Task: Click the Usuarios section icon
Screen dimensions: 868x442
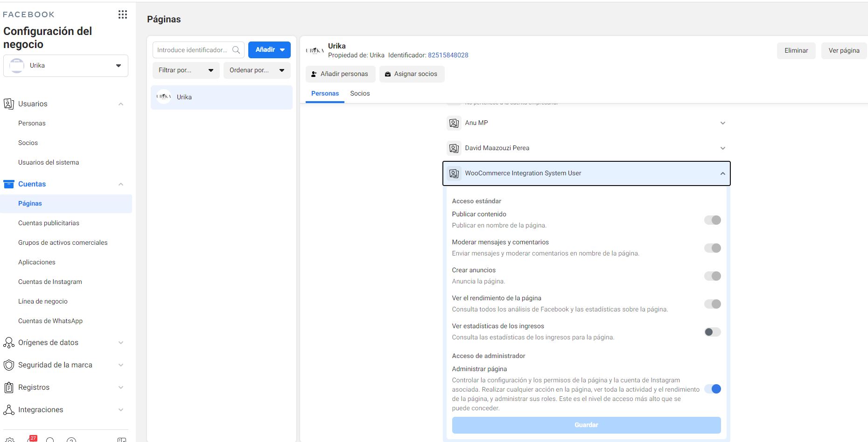Action: pyautogui.click(x=8, y=104)
